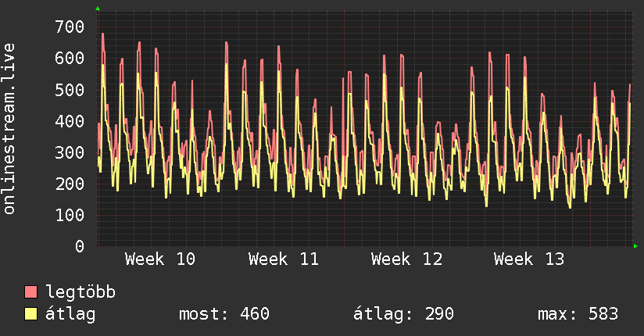Click the Week 11 axis label
The height and width of the screenshot is (336, 644).
coord(284,259)
